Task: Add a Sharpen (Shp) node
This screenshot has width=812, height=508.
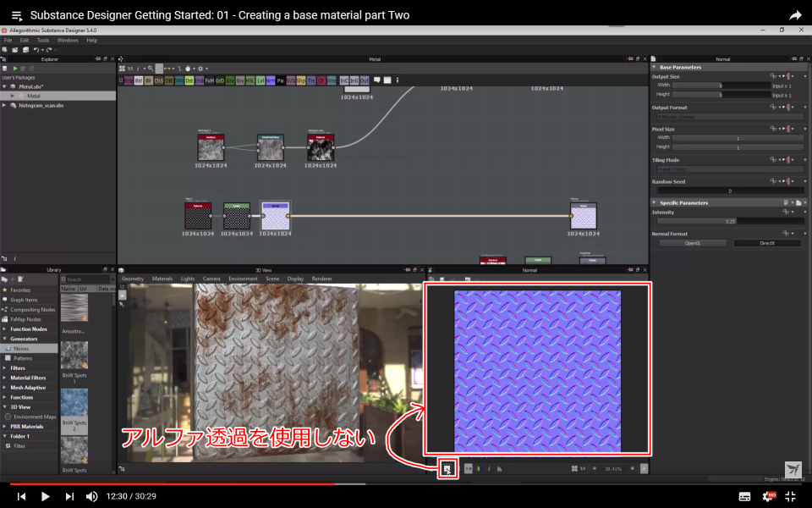Action: pos(301,81)
